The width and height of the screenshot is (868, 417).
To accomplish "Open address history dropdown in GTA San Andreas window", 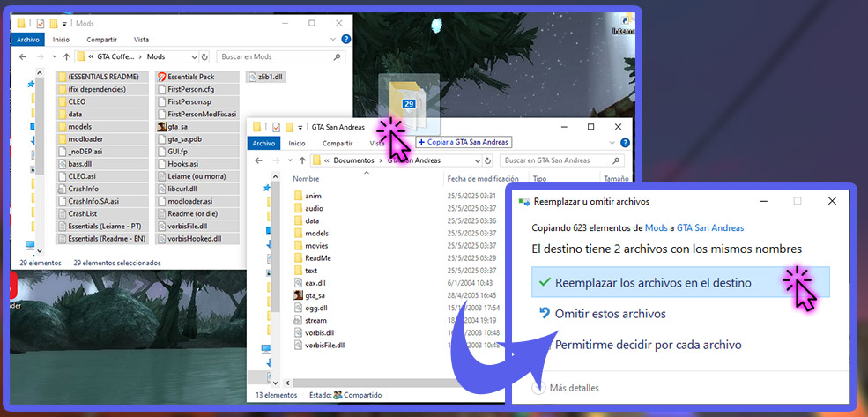I will 479,160.
